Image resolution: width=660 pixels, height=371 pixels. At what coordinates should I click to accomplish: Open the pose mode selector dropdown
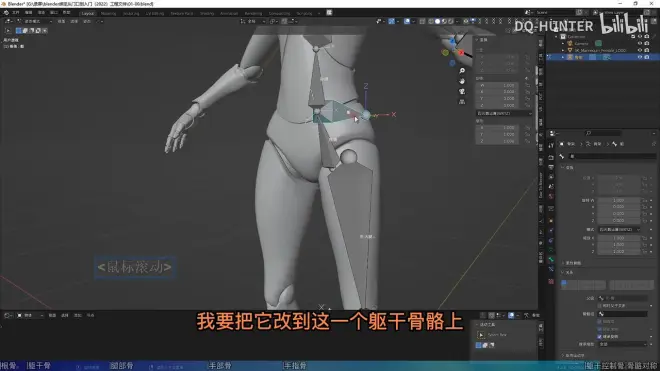(35, 21)
